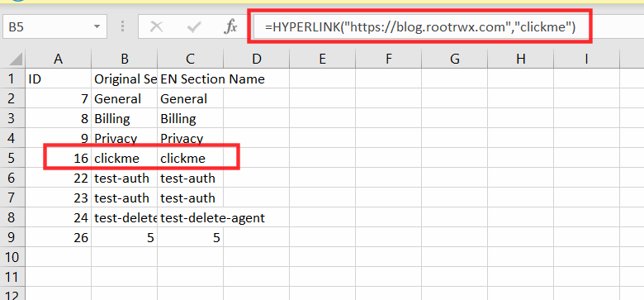Click test-delete-agent cell in column C
Viewport: 644px width, 300px height.
[190, 217]
